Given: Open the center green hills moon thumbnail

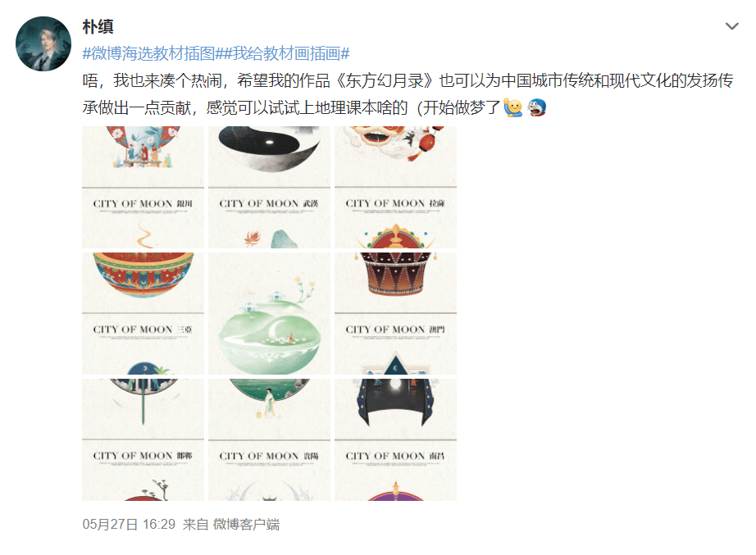Looking at the screenshot, I should 270,313.
